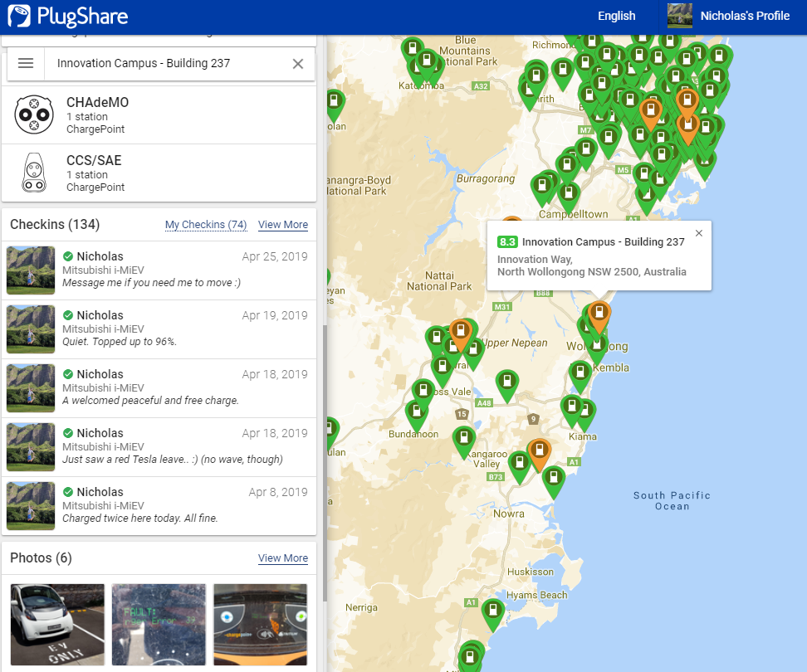Select the CCS/SAE connector icon
This screenshot has height=672, width=807.
pos(34,173)
